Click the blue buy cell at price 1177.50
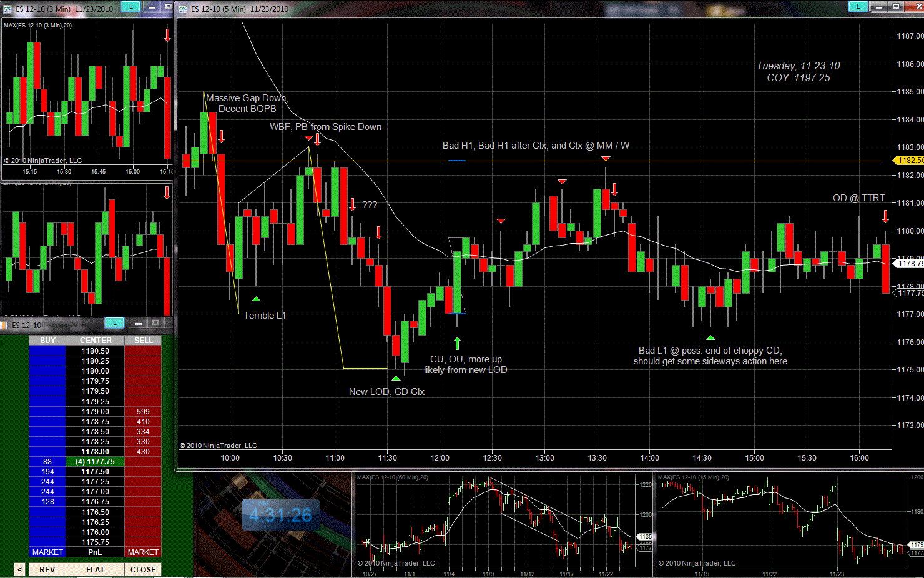 point(47,472)
